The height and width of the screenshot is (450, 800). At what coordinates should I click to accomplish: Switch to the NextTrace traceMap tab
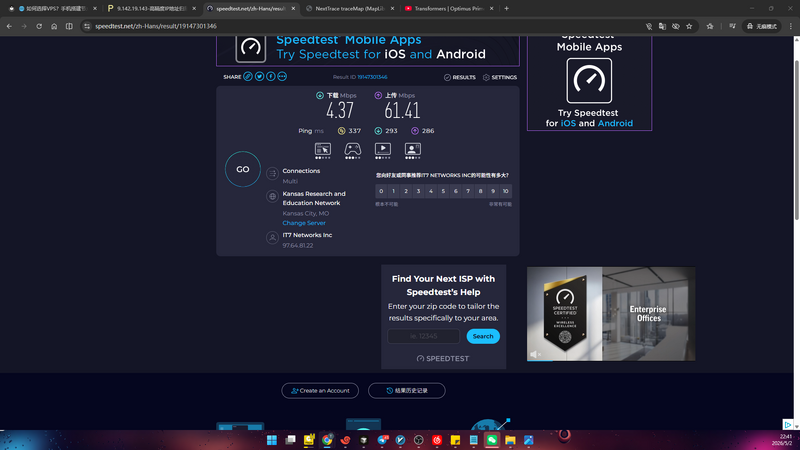coord(350,9)
